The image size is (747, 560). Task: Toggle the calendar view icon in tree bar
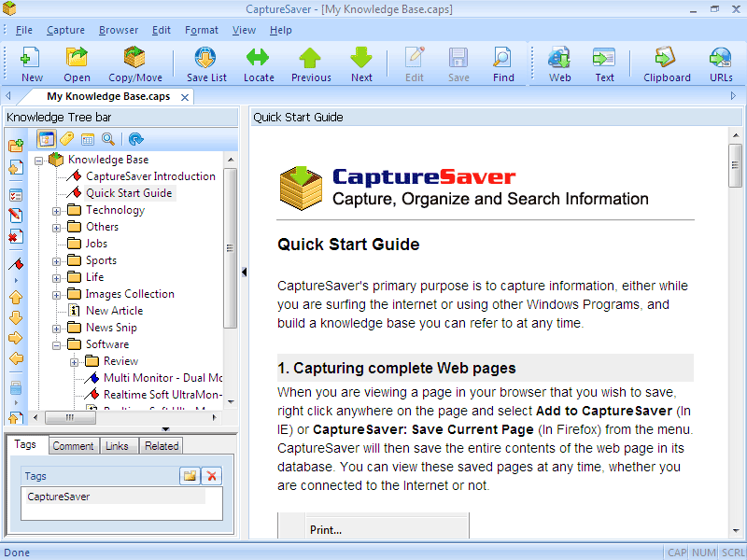[88, 139]
